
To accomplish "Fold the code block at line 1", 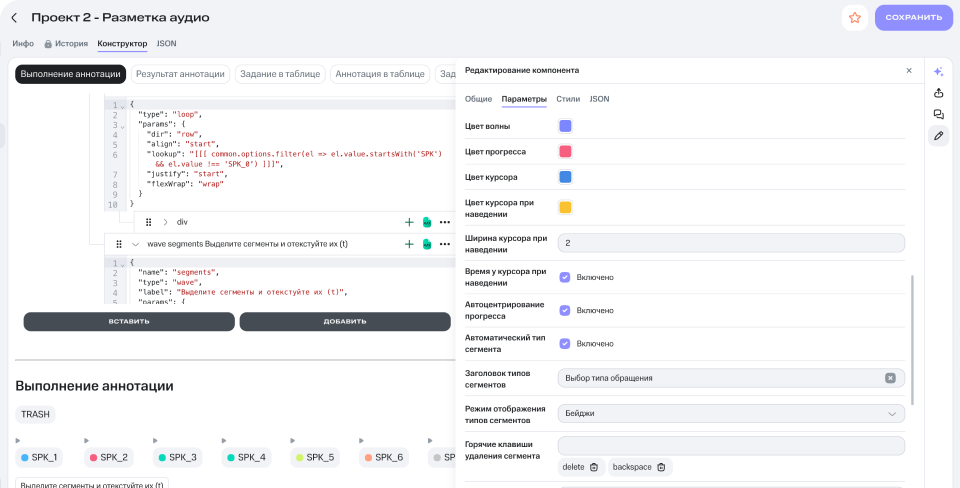I will (124, 106).
